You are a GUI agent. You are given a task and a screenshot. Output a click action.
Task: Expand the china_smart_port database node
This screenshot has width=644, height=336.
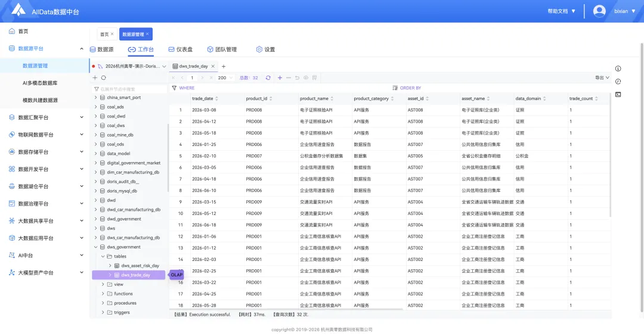pos(95,98)
